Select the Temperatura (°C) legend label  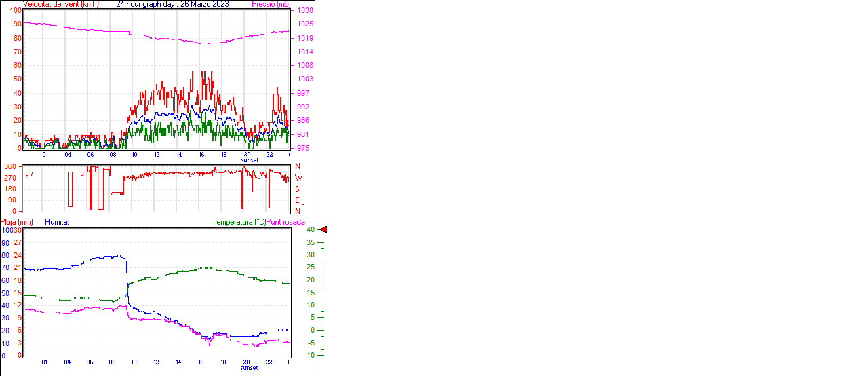coord(239,222)
